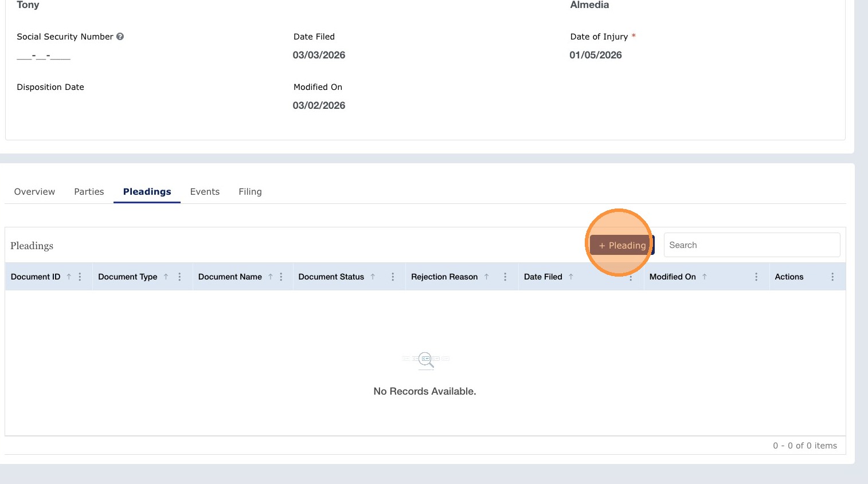Open Rejection Reason column menu
The width and height of the screenshot is (868, 484).
(505, 277)
